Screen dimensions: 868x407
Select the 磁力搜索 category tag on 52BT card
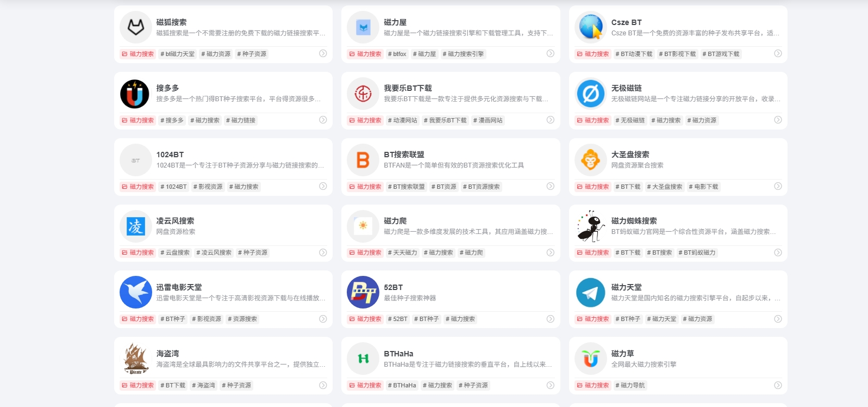(x=365, y=319)
